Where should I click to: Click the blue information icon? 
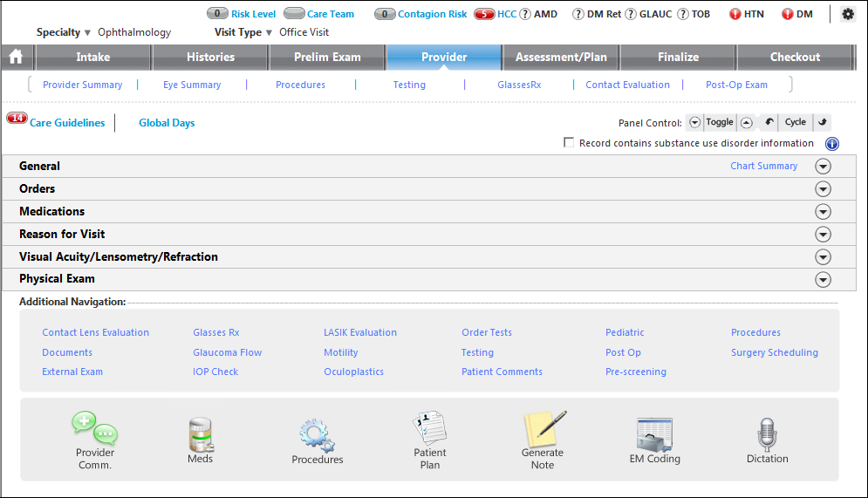coord(832,144)
